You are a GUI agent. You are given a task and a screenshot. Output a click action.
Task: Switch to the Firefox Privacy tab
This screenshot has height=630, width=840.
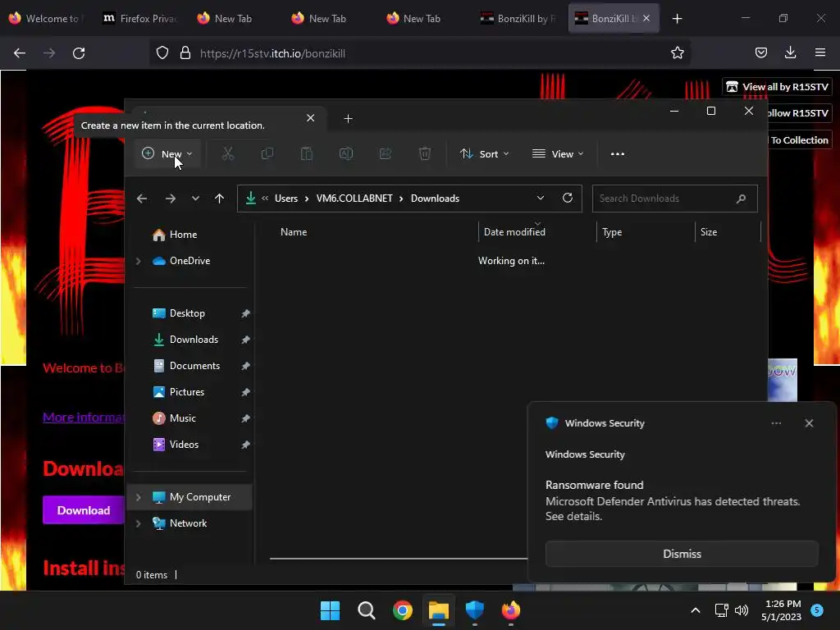(x=141, y=19)
